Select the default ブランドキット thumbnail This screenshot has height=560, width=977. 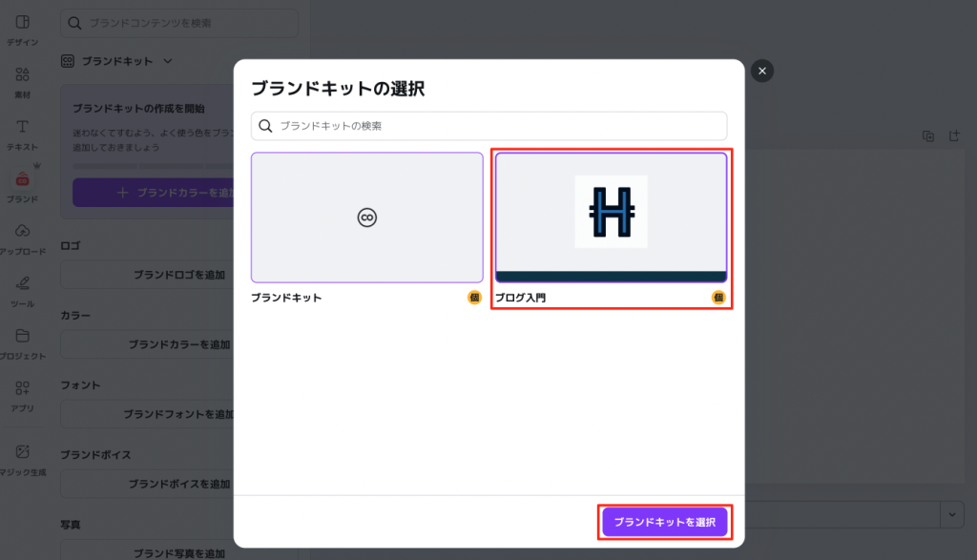coord(367,218)
